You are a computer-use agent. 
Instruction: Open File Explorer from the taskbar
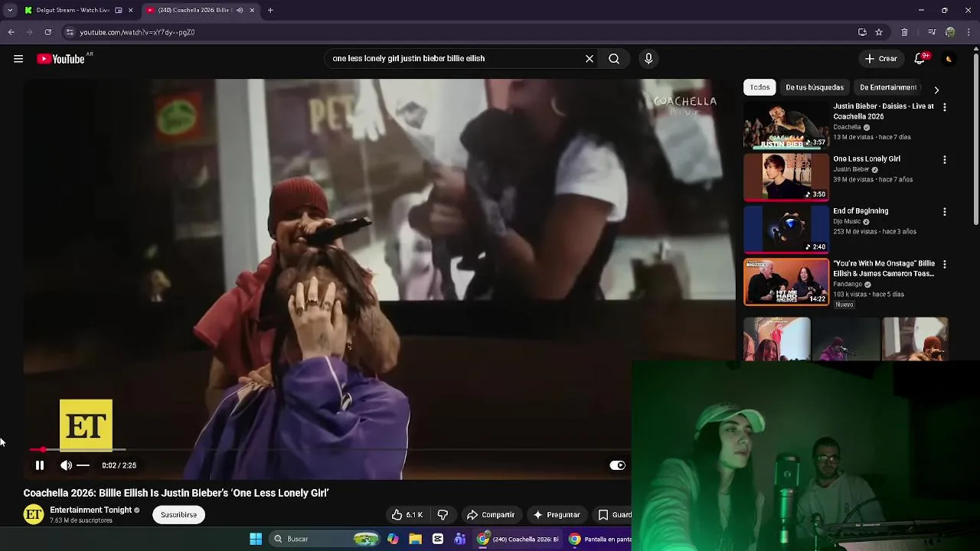point(415,539)
